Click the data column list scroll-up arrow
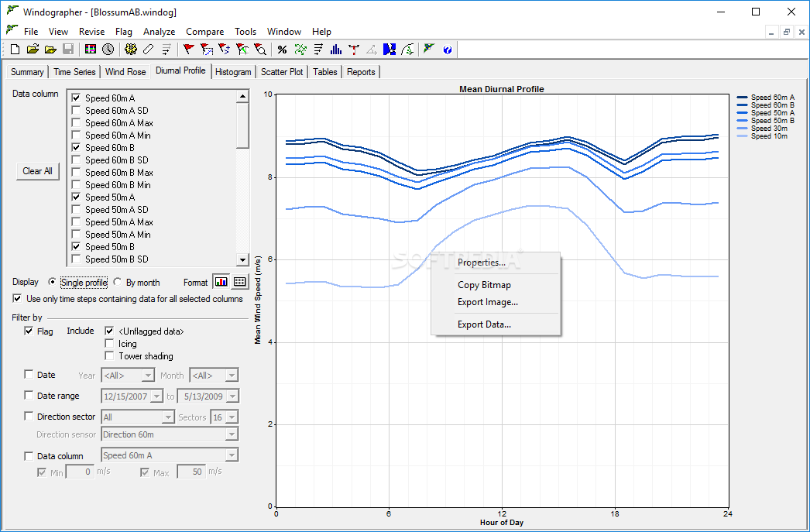The width and height of the screenshot is (810, 532). (242, 97)
